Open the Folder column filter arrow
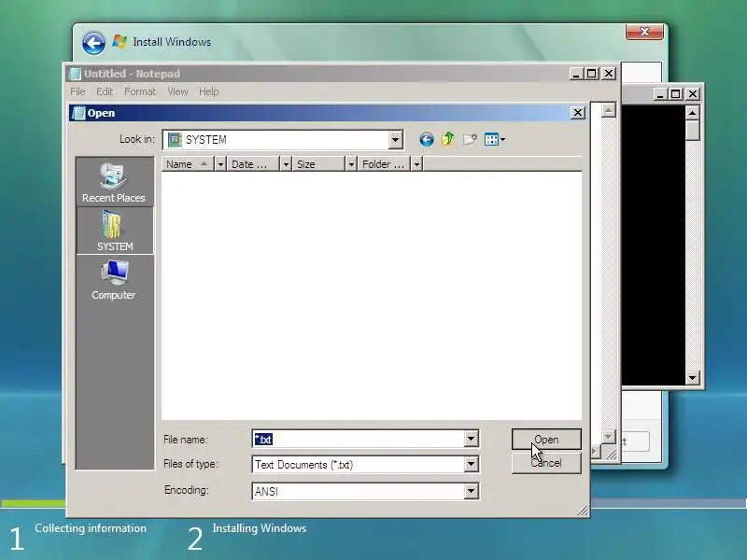Image resolution: width=747 pixels, height=560 pixels. click(x=416, y=164)
